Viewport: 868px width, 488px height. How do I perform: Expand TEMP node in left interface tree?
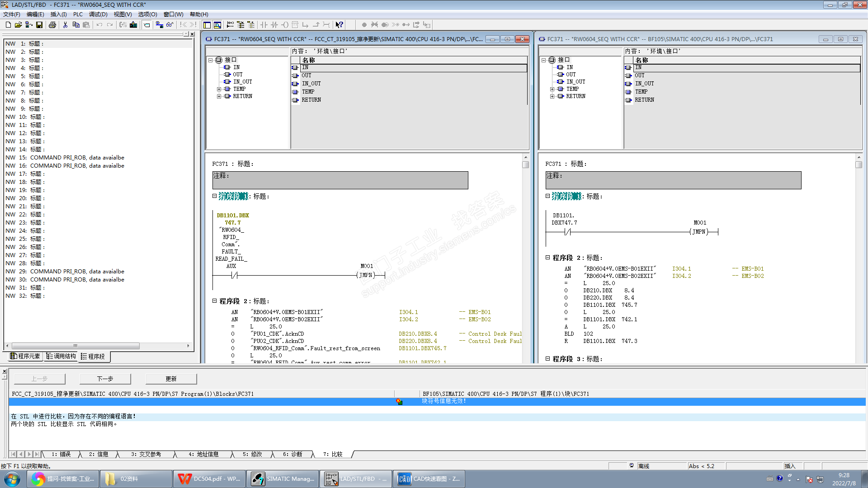(x=219, y=89)
